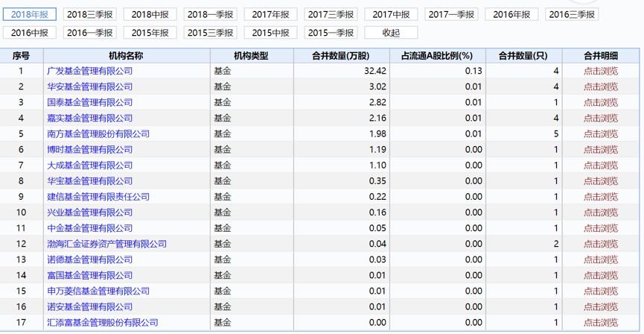The image size is (644, 334).
Task: Click the 合并明细 column header
Action: [601, 56]
